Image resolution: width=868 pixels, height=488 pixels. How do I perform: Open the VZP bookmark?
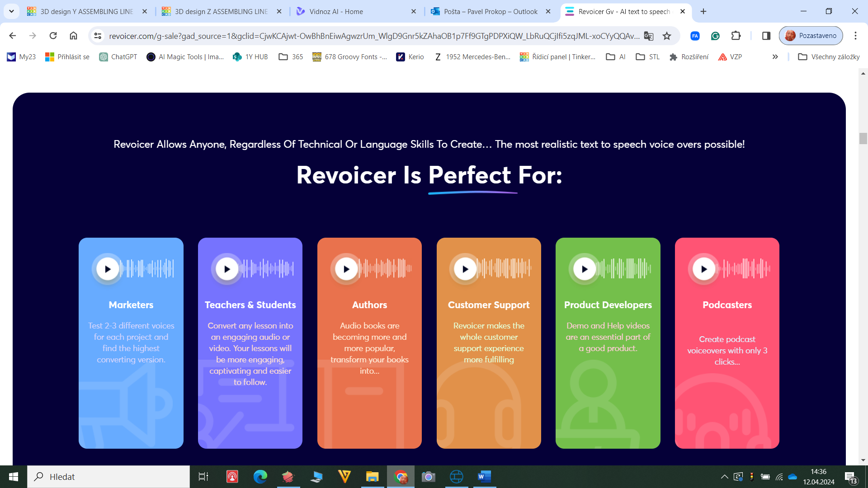(x=730, y=57)
